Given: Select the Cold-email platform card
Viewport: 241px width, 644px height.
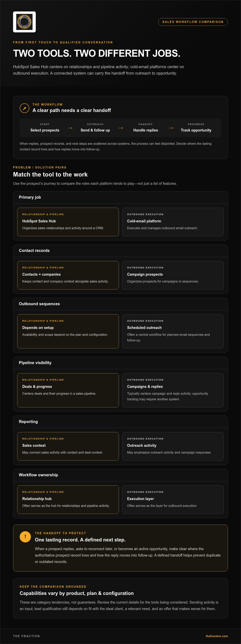Looking at the screenshot, I should click(173, 222).
